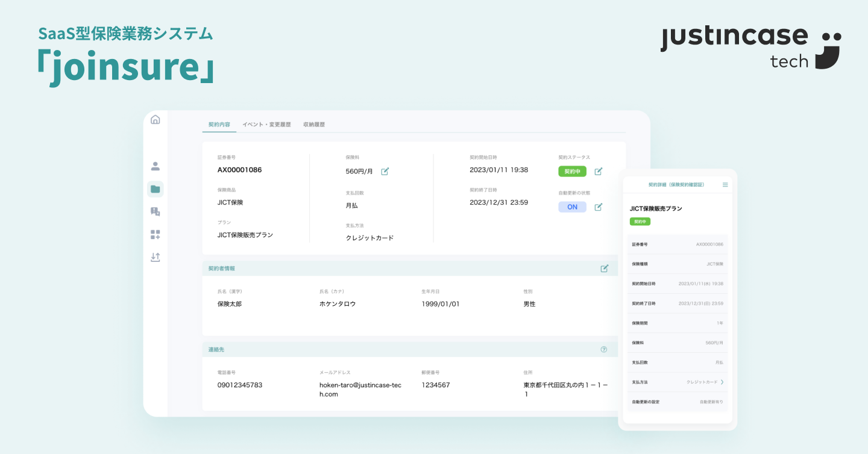Image resolution: width=868 pixels, height=454 pixels.
Task: Toggle the ON auto-renewal badge
Action: tap(572, 207)
